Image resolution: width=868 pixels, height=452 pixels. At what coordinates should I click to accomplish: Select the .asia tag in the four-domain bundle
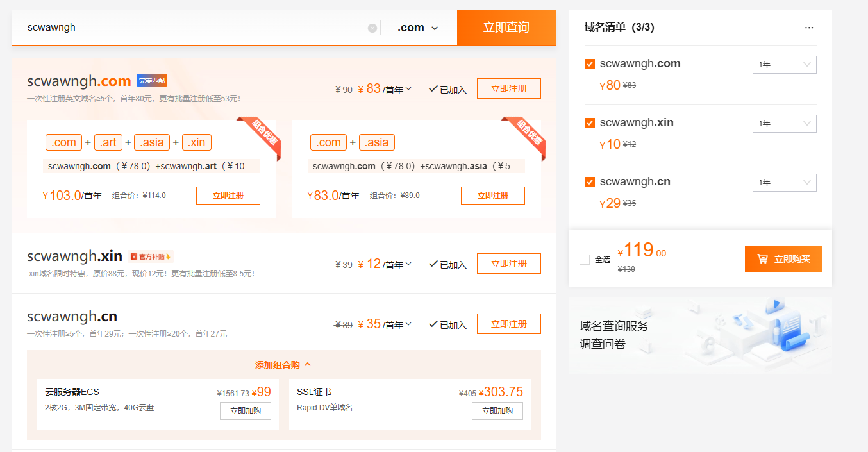[152, 142]
